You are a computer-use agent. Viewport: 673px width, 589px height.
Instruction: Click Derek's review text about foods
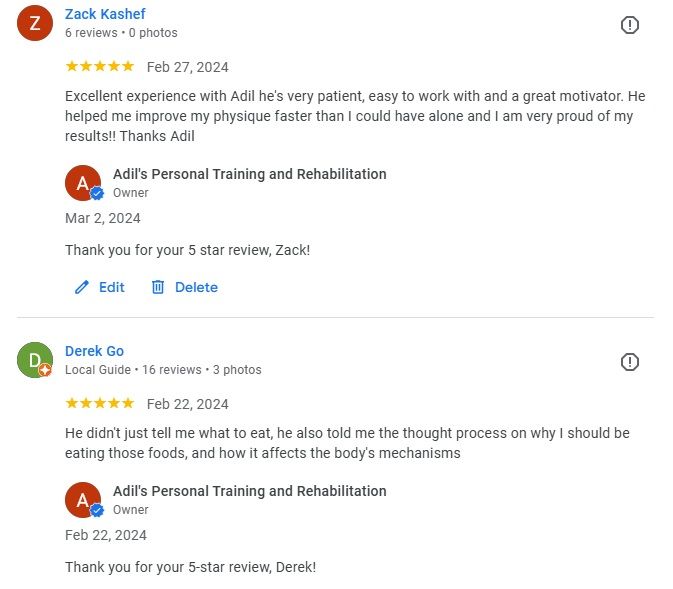(347, 443)
